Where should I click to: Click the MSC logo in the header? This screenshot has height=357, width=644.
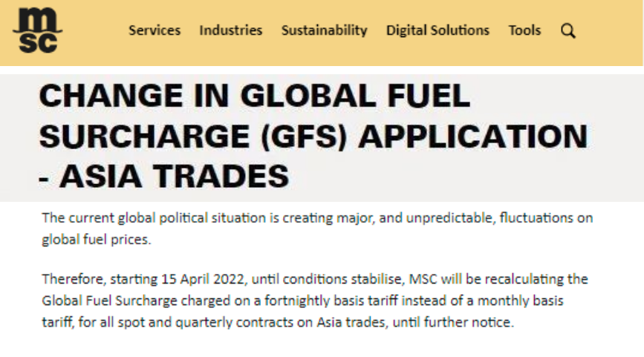click(x=37, y=30)
